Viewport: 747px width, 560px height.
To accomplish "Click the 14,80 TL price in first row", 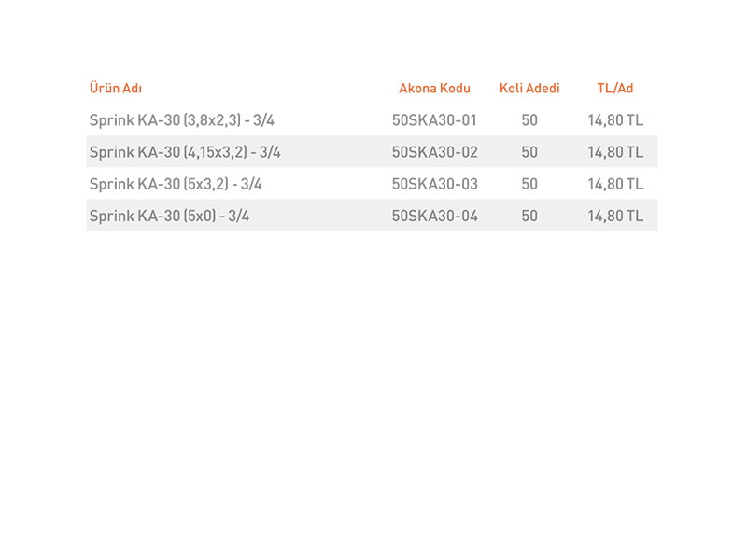I will click(615, 120).
